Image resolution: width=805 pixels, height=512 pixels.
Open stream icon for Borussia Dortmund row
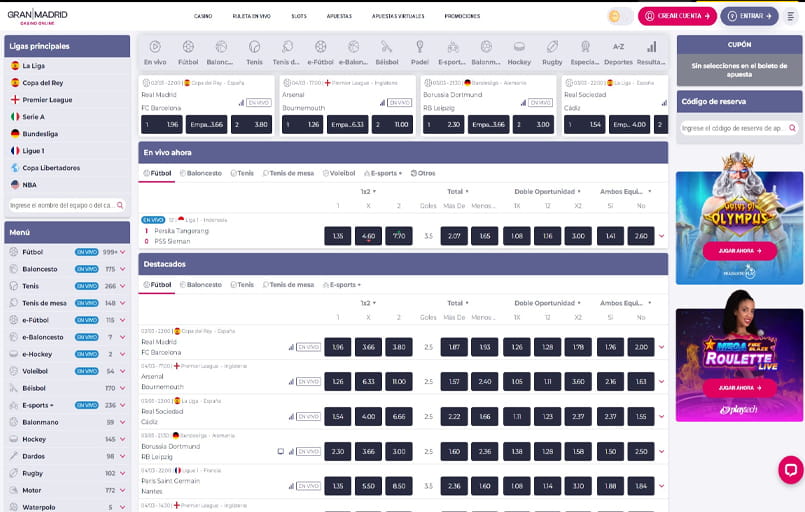coord(280,451)
